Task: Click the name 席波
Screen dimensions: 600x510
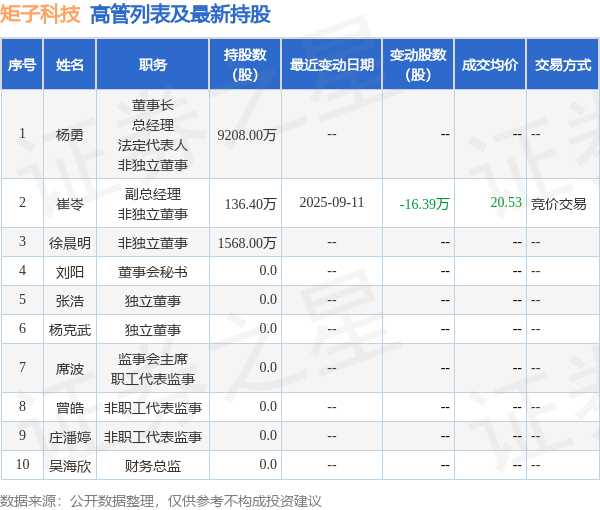Action: [70, 369]
